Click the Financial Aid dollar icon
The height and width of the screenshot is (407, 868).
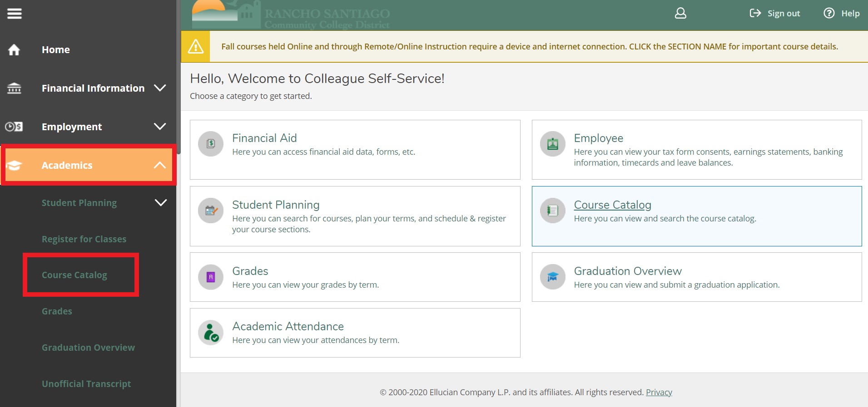coord(211,144)
